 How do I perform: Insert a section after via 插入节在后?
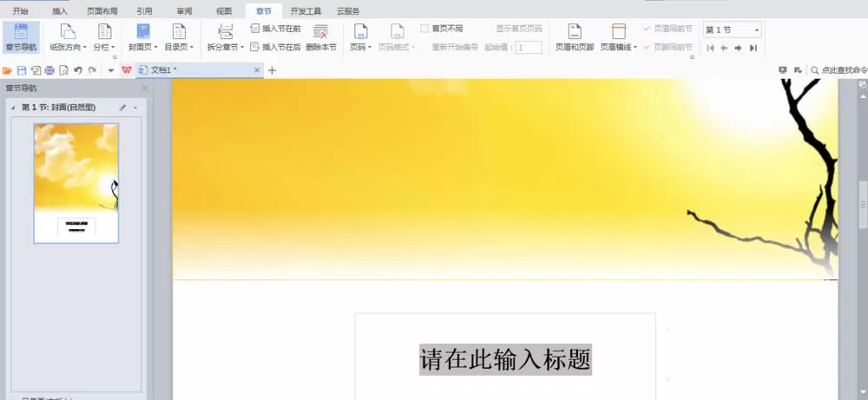[x=276, y=47]
